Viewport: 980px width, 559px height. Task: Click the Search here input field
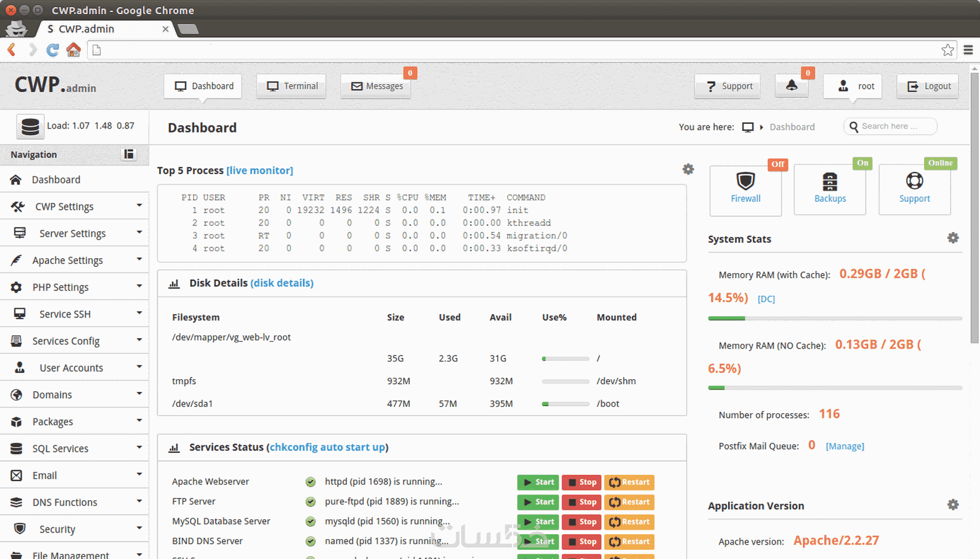(x=890, y=126)
